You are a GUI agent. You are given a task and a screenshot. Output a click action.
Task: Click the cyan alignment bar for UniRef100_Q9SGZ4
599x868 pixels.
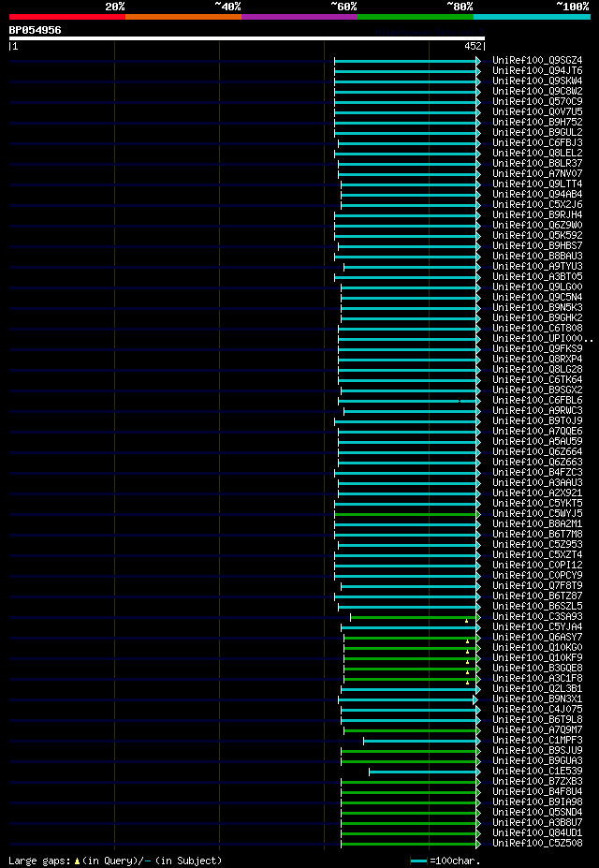tap(405, 61)
